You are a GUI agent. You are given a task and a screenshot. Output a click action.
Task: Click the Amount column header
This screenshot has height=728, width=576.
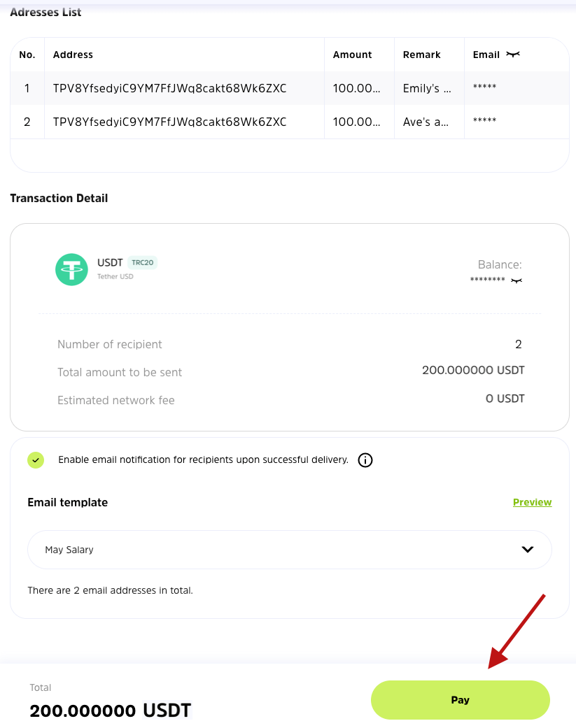click(x=352, y=55)
